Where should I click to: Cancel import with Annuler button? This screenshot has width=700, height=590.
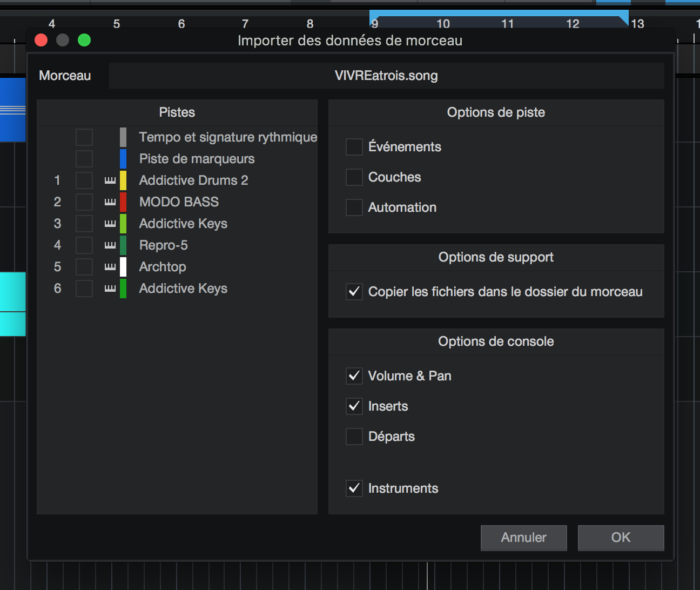tap(524, 538)
